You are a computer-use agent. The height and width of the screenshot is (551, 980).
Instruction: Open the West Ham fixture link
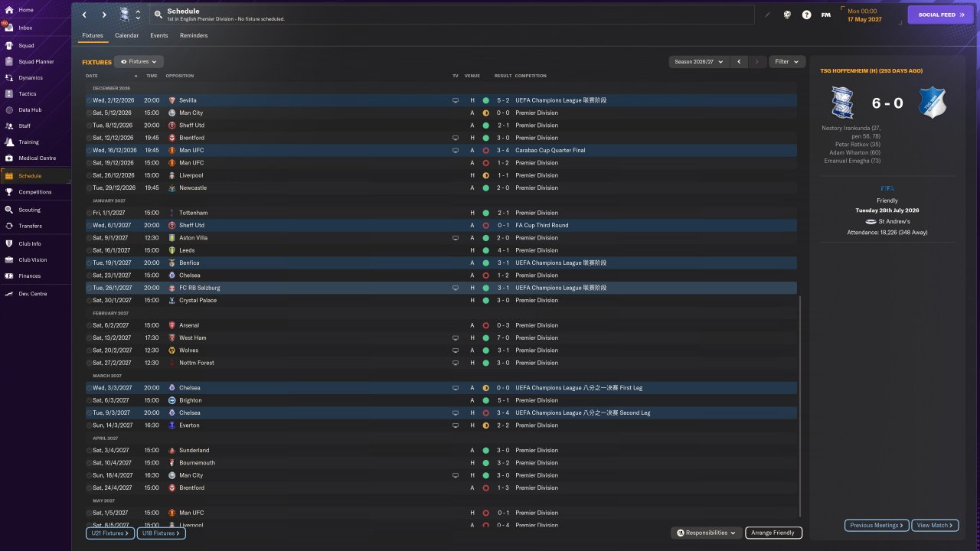click(192, 337)
